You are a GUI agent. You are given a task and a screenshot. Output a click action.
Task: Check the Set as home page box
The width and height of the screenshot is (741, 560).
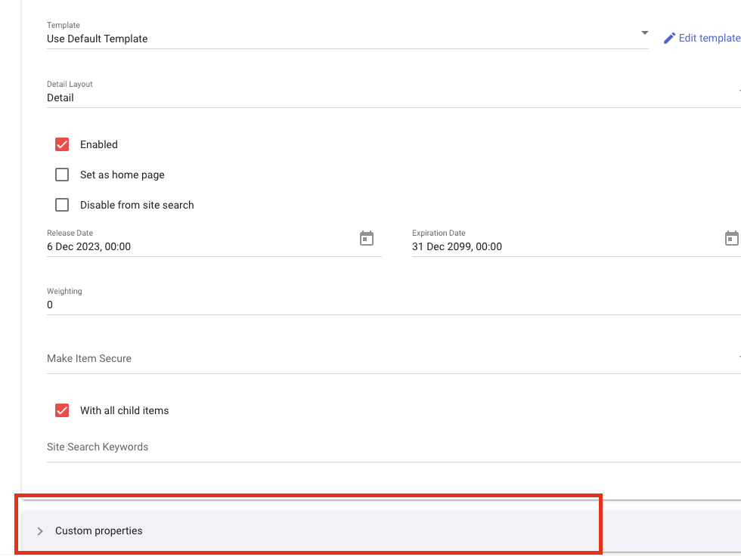(62, 175)
